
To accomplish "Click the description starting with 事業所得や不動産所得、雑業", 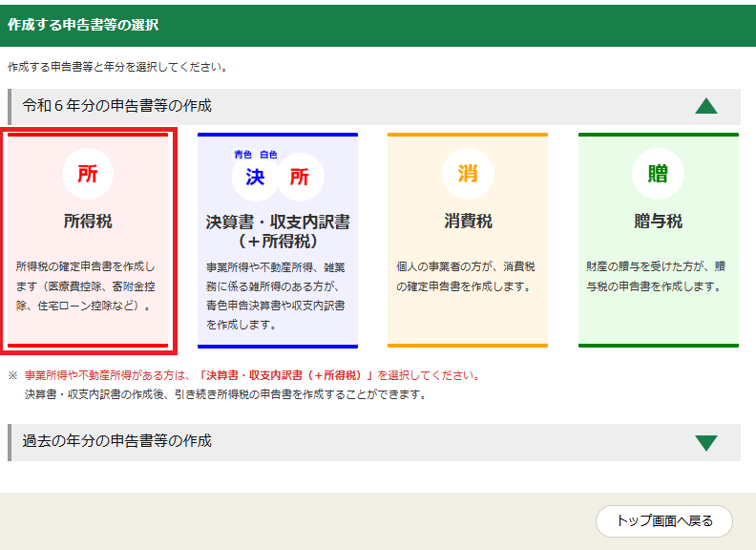I will click(276, 296).
